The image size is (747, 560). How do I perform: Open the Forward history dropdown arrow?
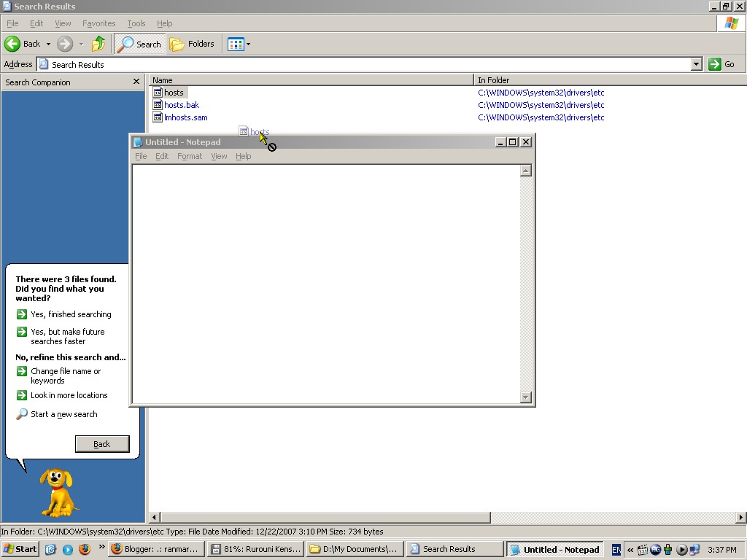coord(81,44)
